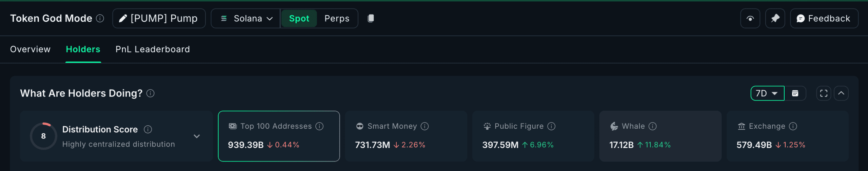Screen dimensions: 868x171
Task: Collapse the What Are Holders Doing section
Action: tap(841, 93)
